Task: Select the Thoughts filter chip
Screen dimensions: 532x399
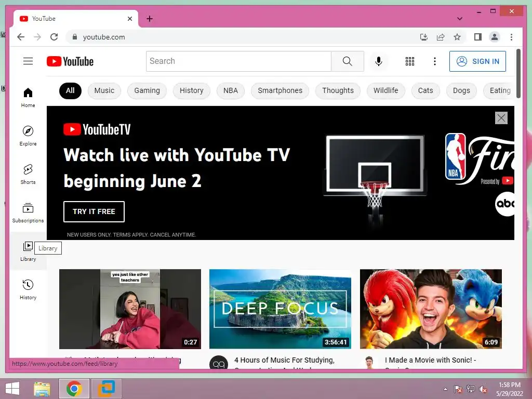Action: pos(338,90)
